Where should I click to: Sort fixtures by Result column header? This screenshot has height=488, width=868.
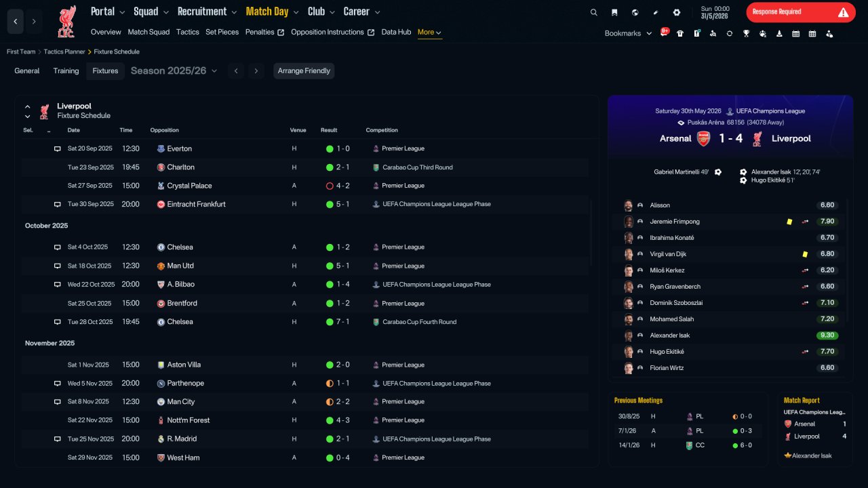point(329,130)
